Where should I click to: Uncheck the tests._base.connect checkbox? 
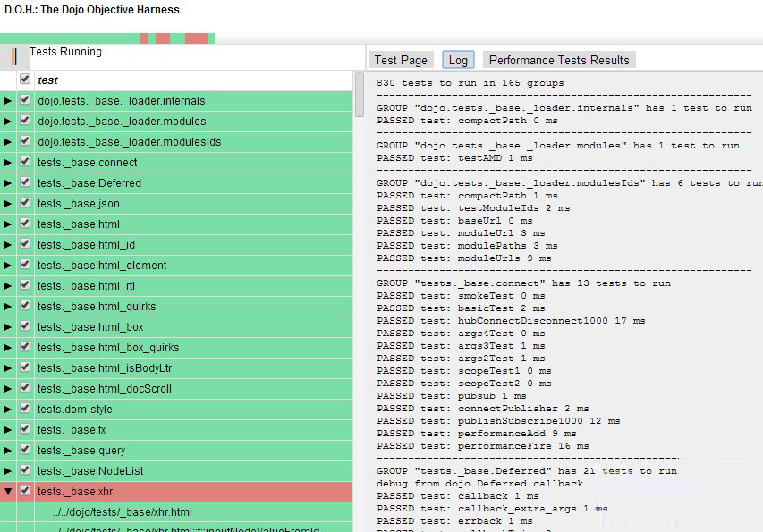point(25,162)
